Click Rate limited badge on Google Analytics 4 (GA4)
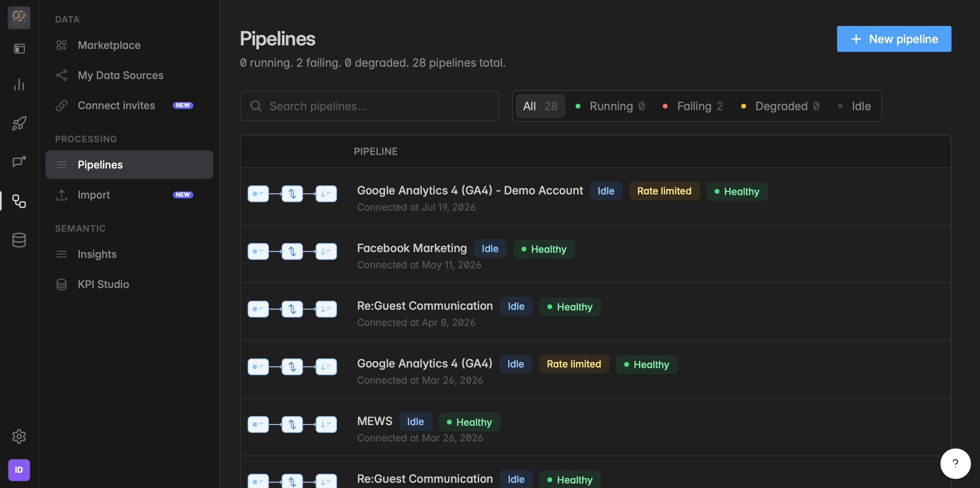980x488 pixels. (x=574, y=364)
